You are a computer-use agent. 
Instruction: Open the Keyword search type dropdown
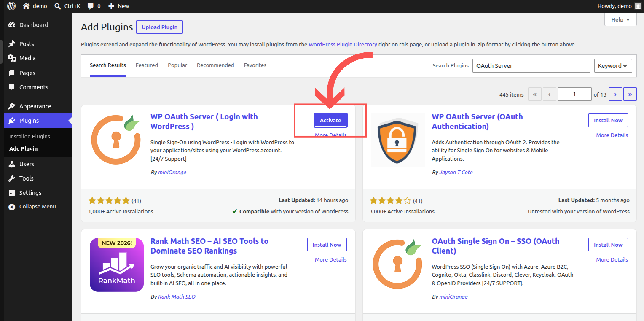pyautogui.click(x=613, y=66)
